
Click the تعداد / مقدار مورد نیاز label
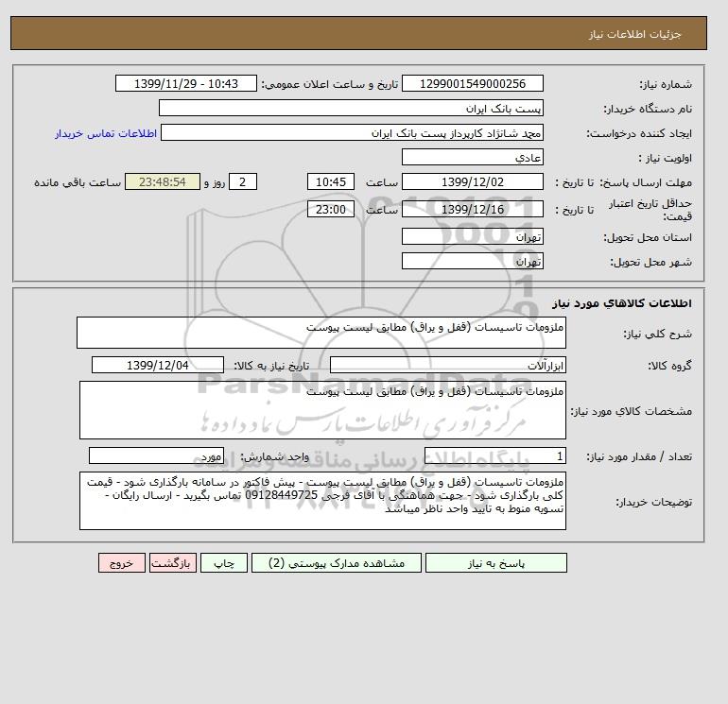click(x=639, y=456)
